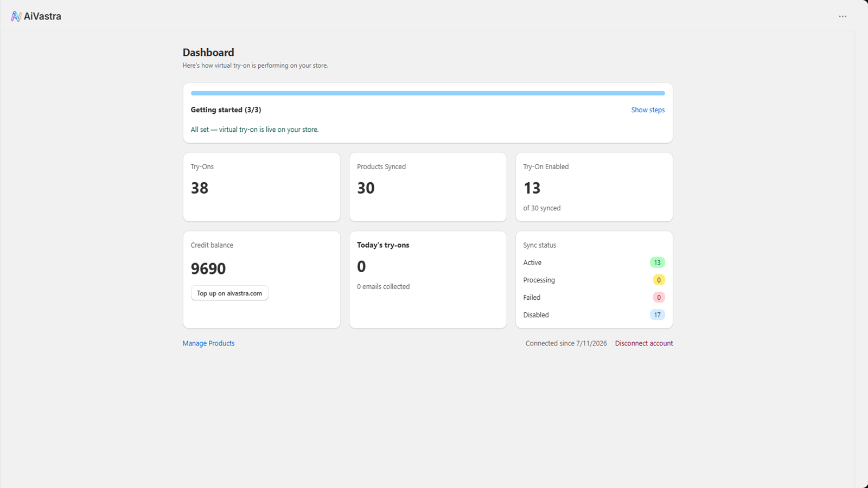Screen dimensions: 868x488
Task: Click the Credit balance value 9690
Action: pos(208,268)
